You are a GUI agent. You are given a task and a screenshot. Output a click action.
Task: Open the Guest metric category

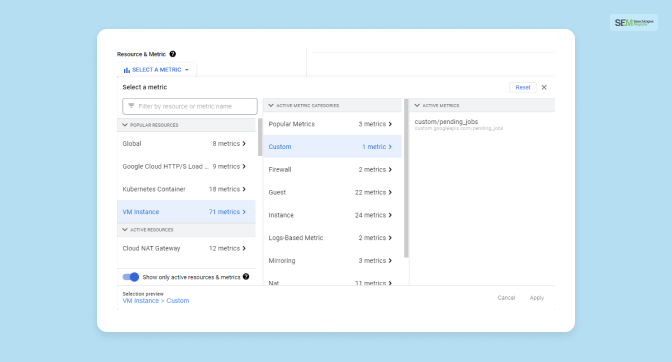tap(332, 192)
